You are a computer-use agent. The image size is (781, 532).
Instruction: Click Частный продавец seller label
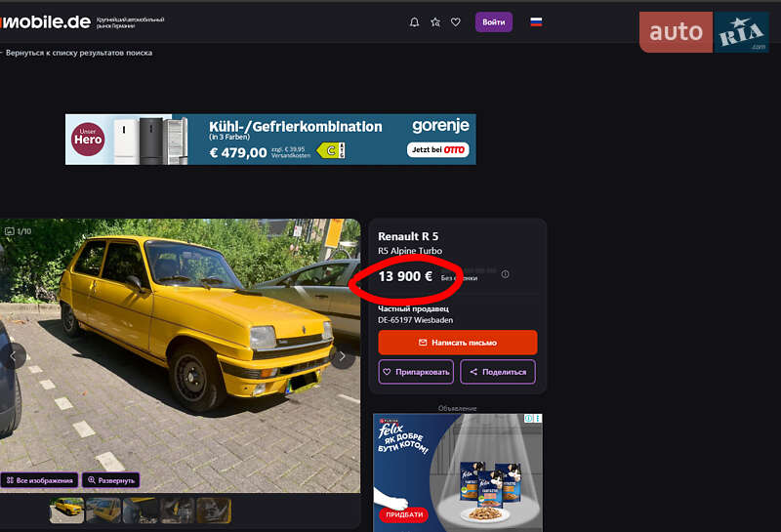click(x=413, y=308)
